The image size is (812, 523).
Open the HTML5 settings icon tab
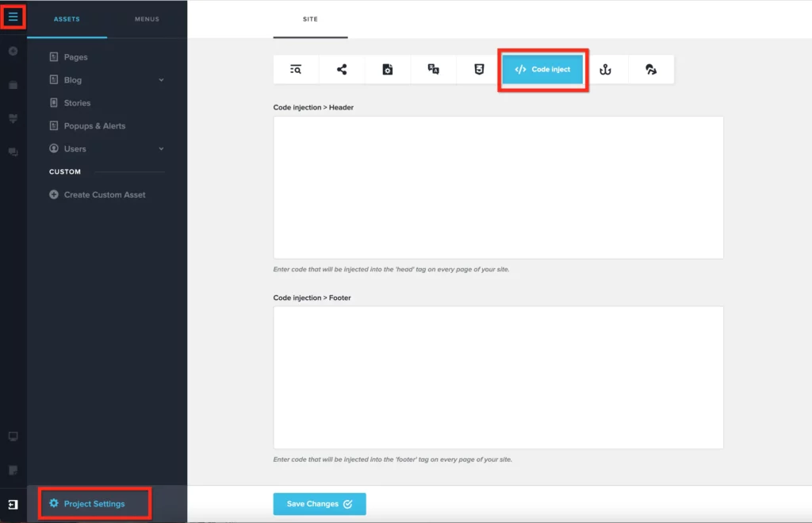(x=479, y=70)
